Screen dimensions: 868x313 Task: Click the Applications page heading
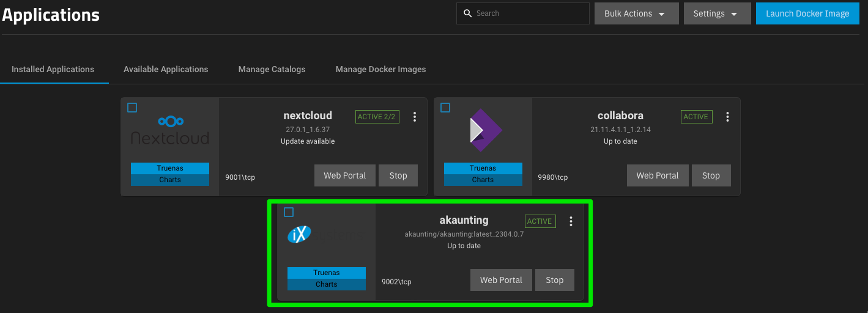point(51,15)
